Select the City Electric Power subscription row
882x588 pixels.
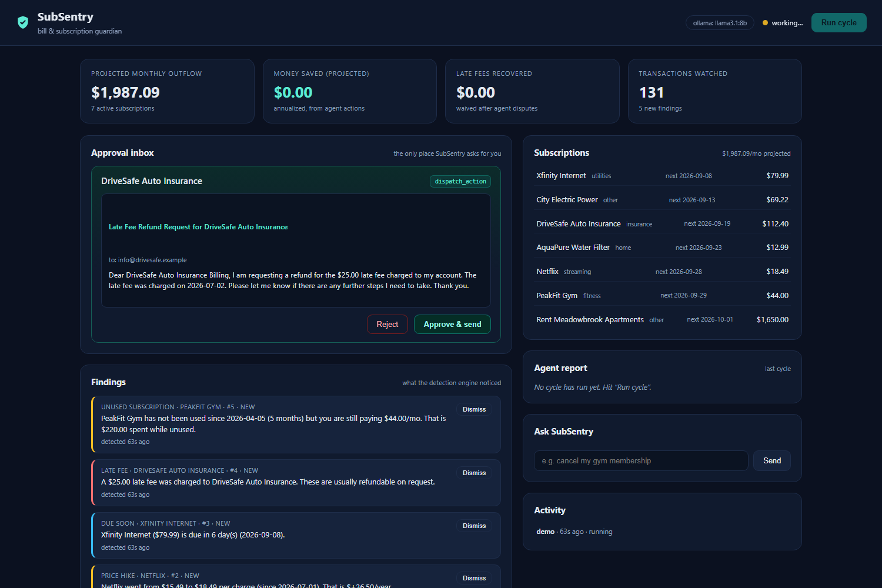(662, 200)
